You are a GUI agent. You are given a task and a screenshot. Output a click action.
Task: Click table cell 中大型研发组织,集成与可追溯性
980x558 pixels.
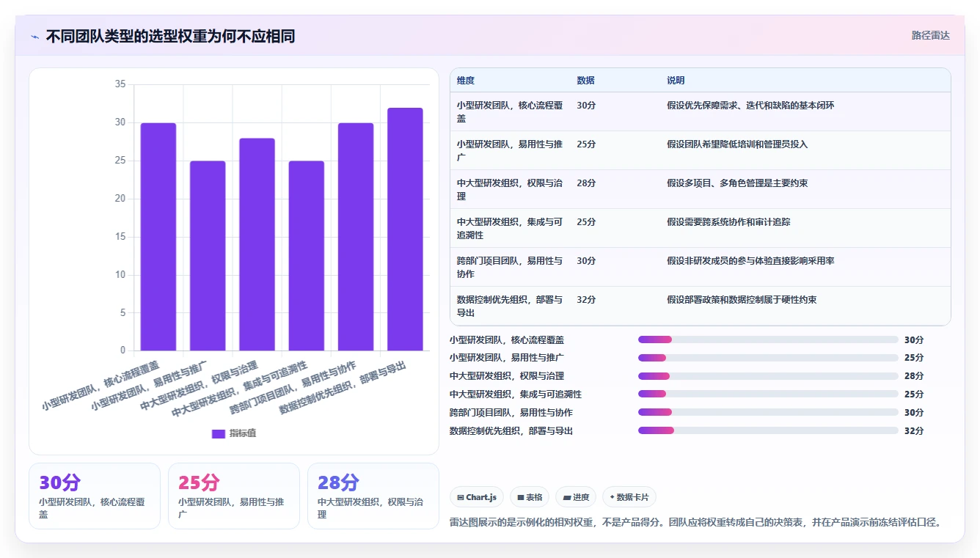click(x=510, y=228)
